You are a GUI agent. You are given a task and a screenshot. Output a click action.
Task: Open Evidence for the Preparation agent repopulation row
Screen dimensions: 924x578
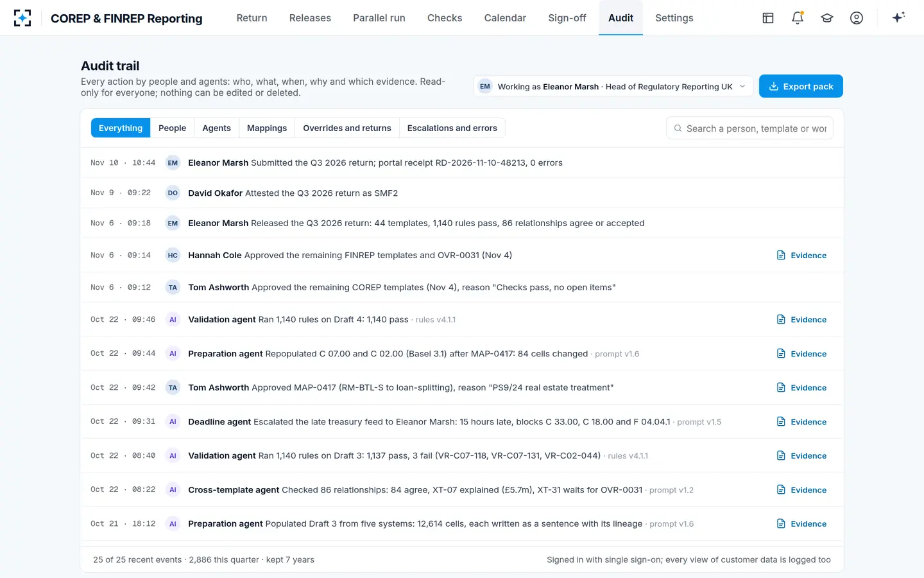(801, 354)
